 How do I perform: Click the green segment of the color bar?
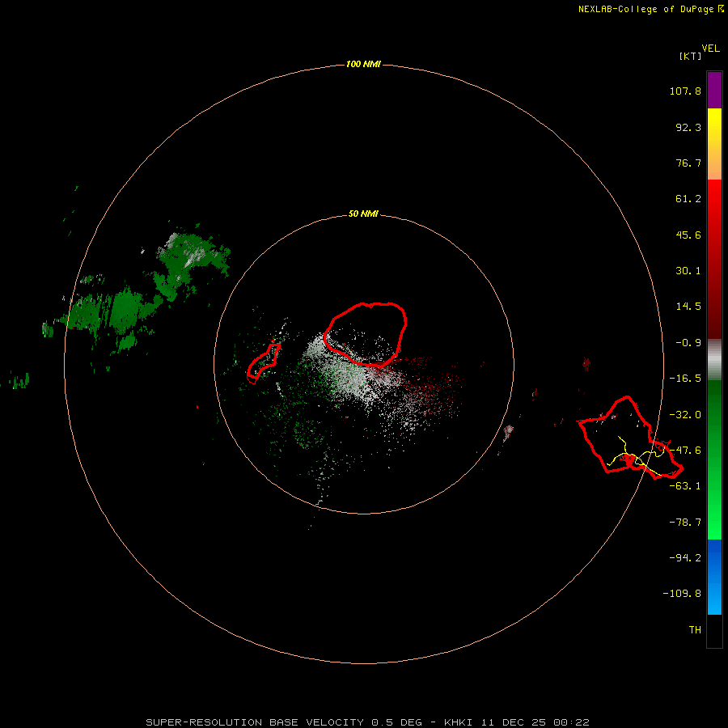714,459
